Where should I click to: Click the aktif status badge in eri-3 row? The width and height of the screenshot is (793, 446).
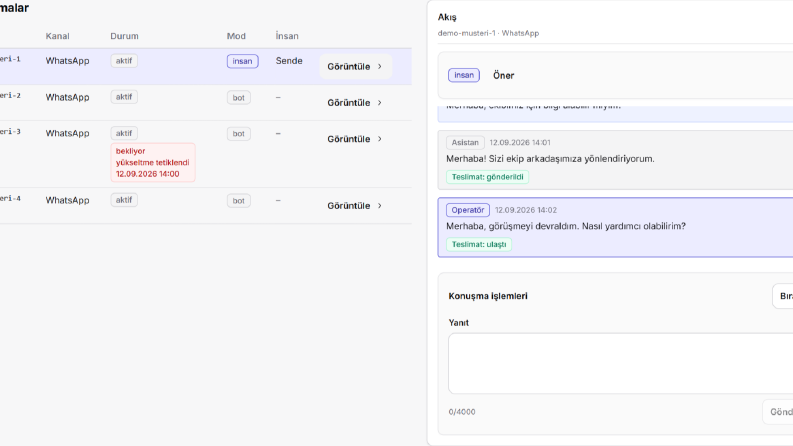pyautogui.click(x=124, y=133)
